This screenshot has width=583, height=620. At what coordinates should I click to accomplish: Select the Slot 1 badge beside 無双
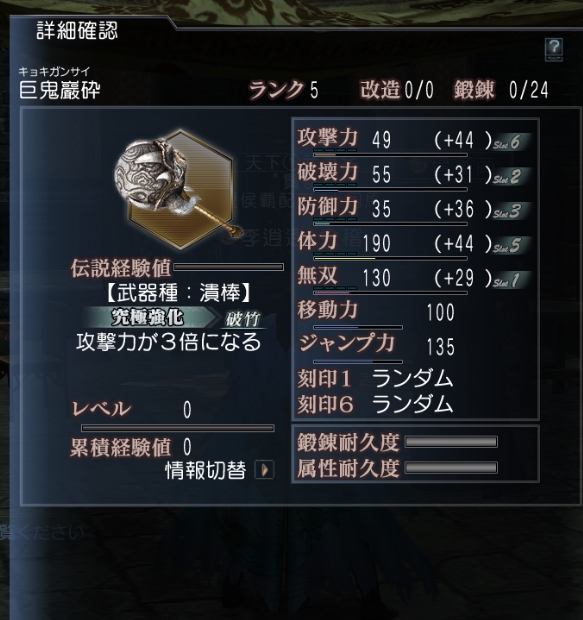[510, 280]
